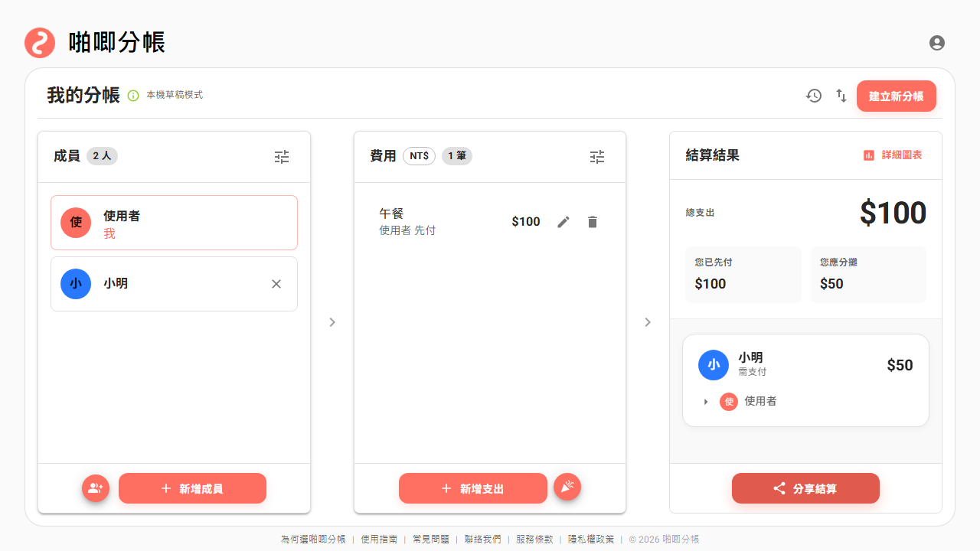The image size is (980, 551).
Task: Click the 2 人 member count badge
Action: click(x=102, y=156)
